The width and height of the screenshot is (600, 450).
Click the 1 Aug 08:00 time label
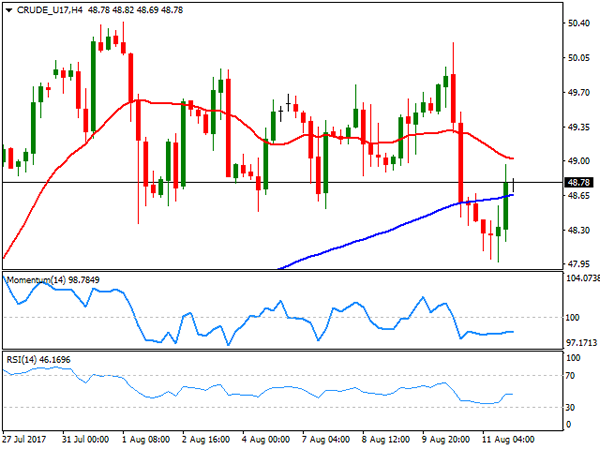click(146, 439)
